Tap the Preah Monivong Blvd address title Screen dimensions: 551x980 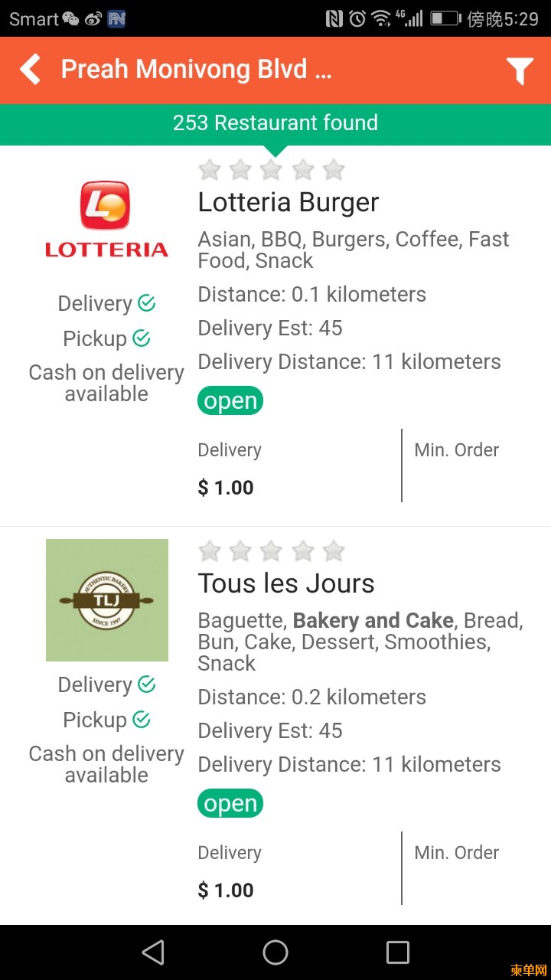(197, 70)
